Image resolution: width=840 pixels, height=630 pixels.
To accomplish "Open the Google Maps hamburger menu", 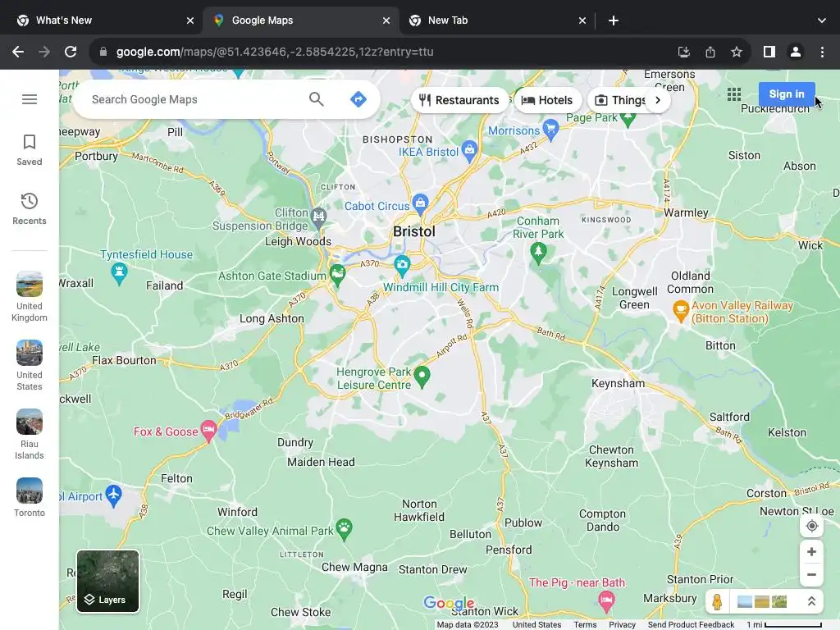I will 30,99.
